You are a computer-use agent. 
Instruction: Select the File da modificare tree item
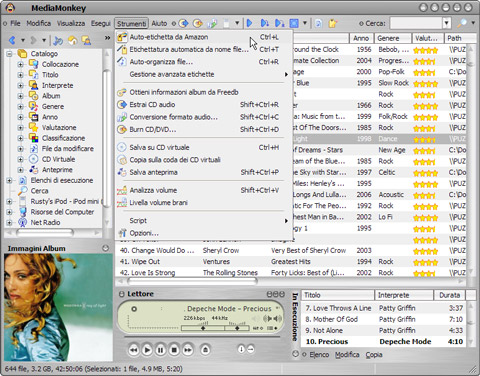click(x=67, y=149)
